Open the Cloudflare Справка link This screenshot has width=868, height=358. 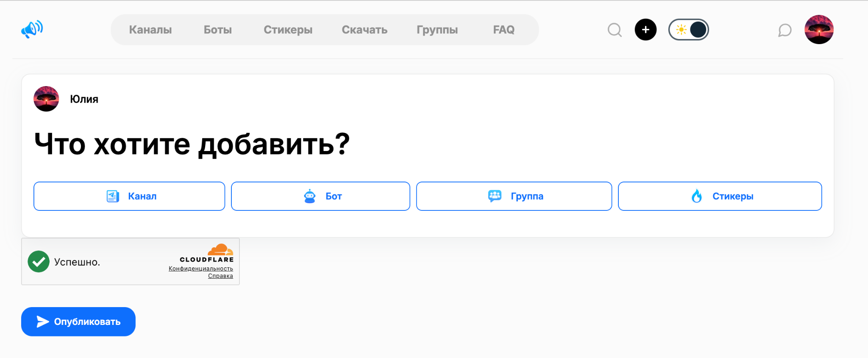click(x=220, y=276)
